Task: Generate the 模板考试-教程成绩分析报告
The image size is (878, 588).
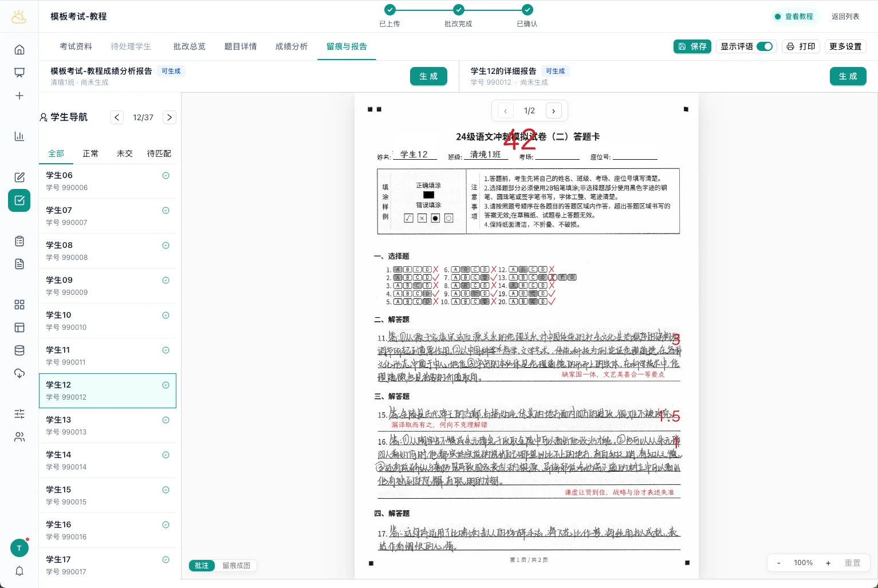Action: click(428, 76)
